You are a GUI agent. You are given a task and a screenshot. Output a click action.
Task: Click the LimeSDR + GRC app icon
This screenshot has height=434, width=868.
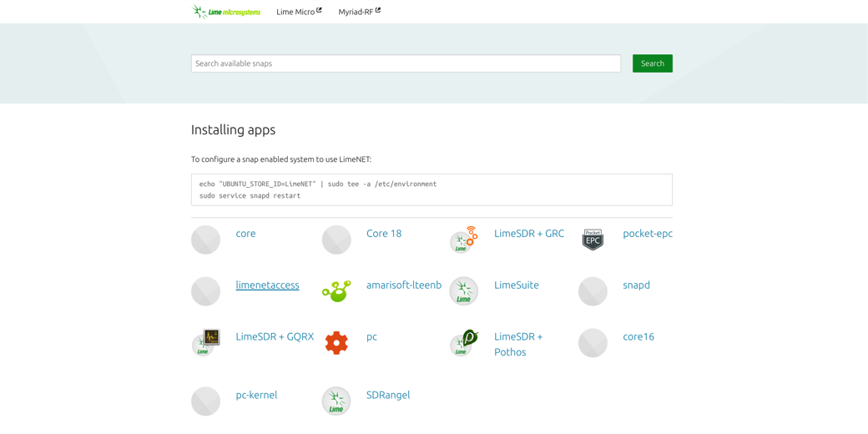coord(464,240)
